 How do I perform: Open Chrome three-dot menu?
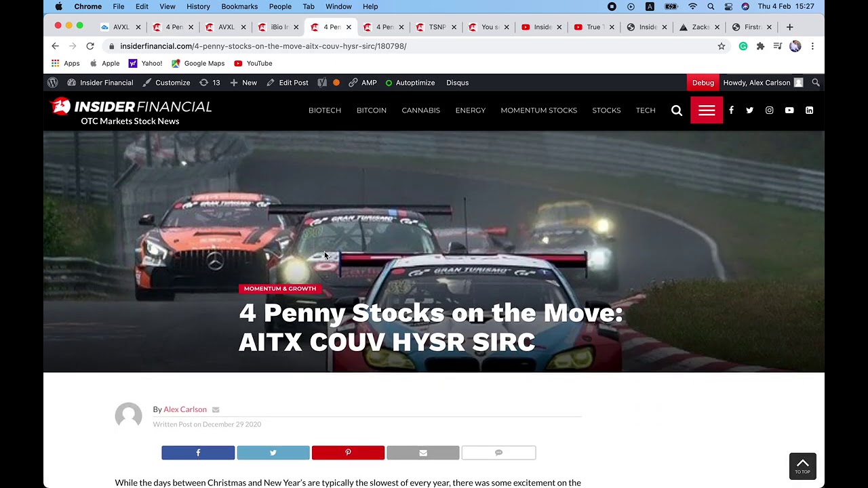point(812,46)
